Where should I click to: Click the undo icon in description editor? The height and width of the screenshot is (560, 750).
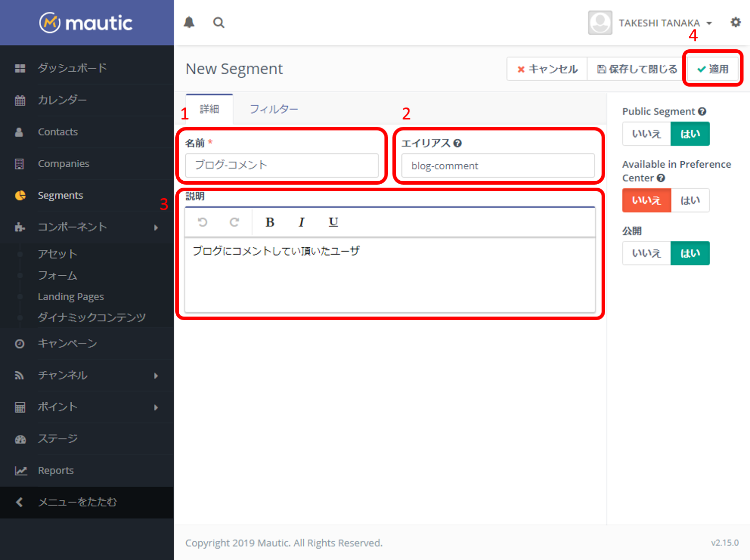tap(202, 222)
